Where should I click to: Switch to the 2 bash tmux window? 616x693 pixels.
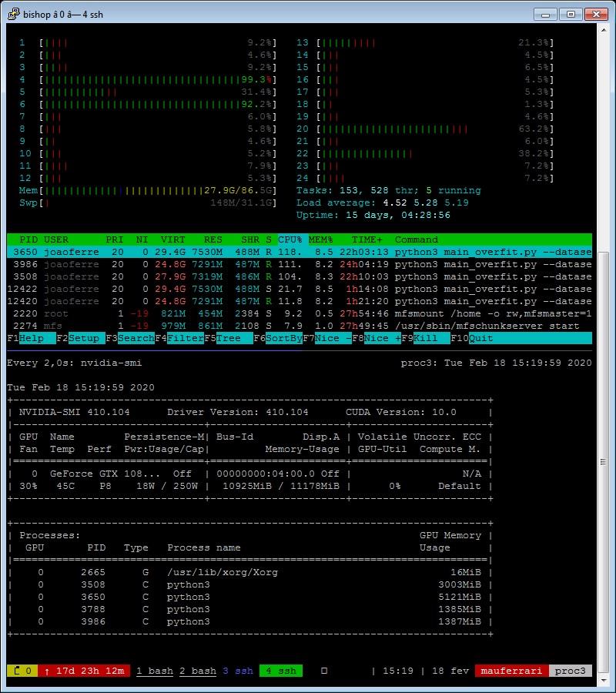tap(198, 671)
